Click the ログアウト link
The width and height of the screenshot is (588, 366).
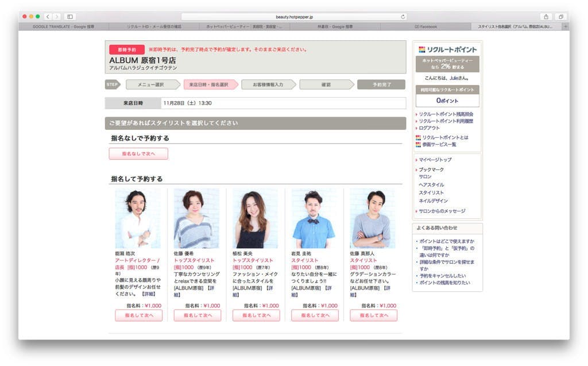click(429, 128)
